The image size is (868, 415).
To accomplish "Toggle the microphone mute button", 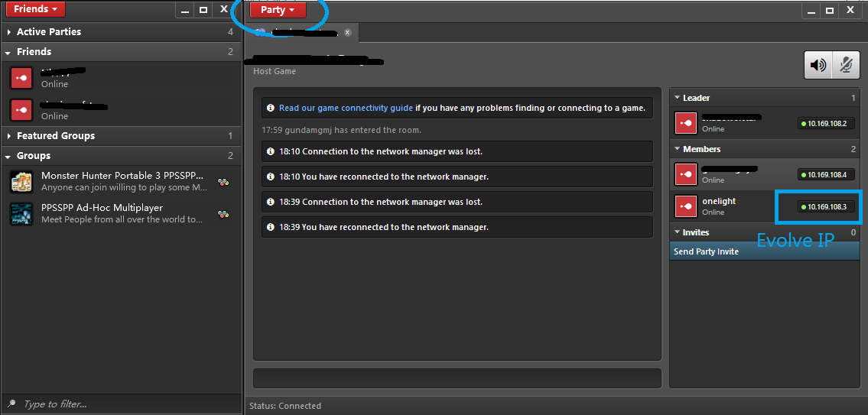I will pos(844,66).
